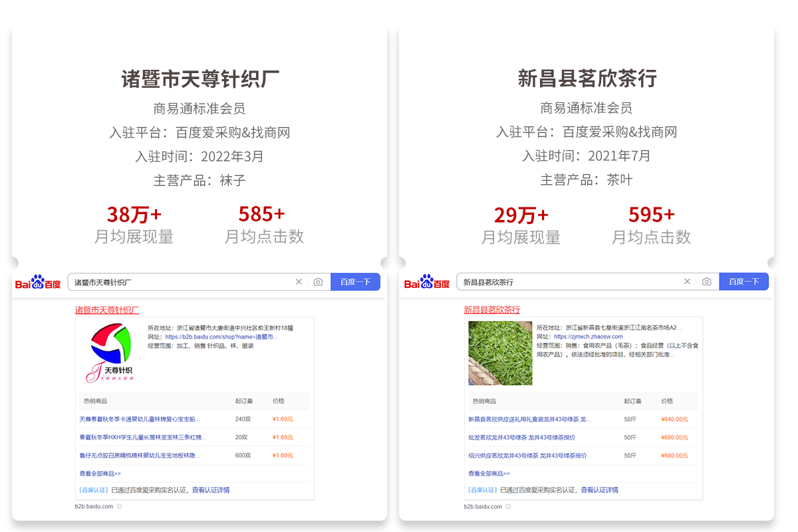The image size is (798, 532).
Task: Click 热销商品 header in 天尊针织厂 table
Action: point(95,401)
